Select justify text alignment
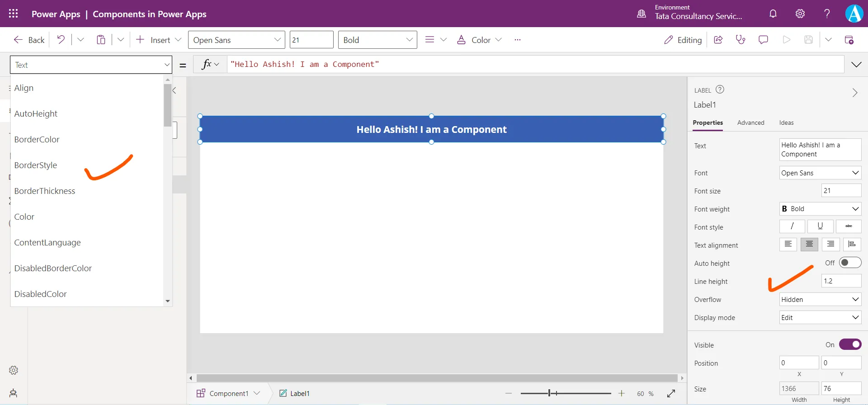 coord(852,244)
